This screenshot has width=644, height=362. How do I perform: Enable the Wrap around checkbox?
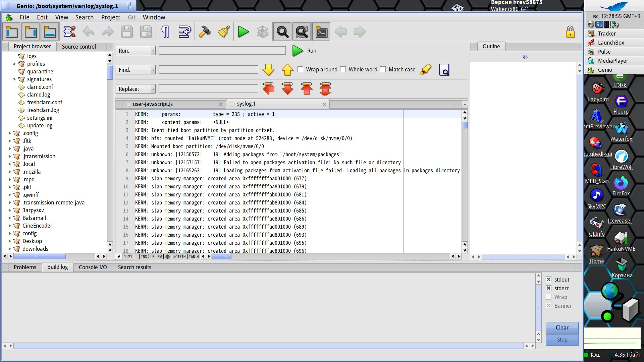coord(301,69)
